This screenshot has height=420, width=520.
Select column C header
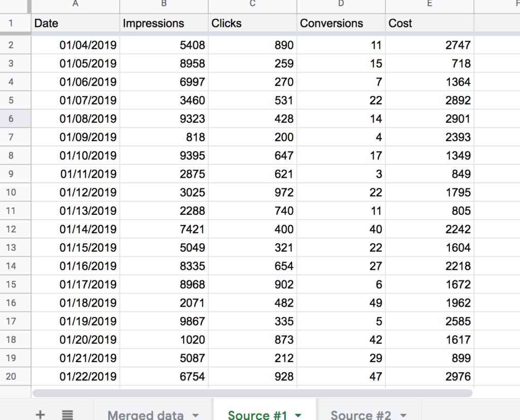[x=252, y=5]
